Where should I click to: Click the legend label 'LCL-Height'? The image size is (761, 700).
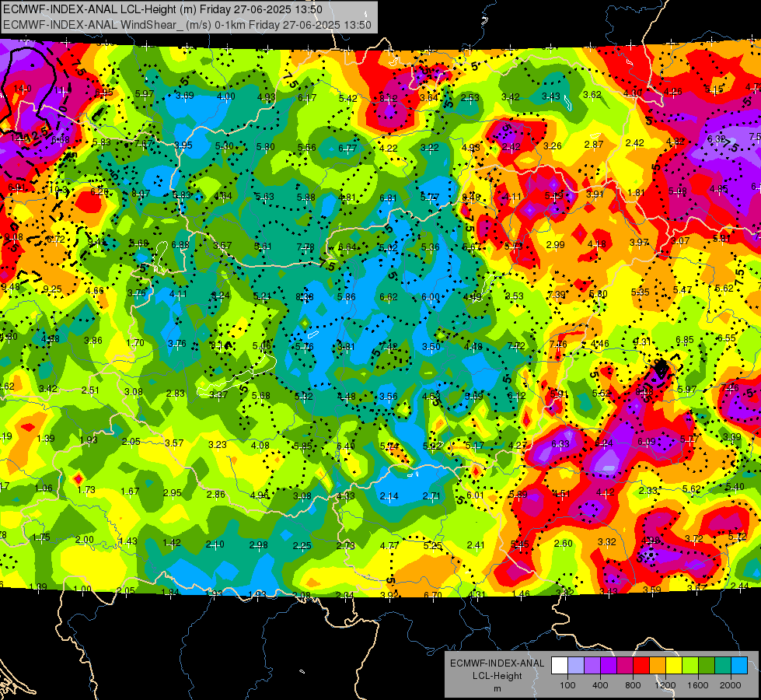497,676
